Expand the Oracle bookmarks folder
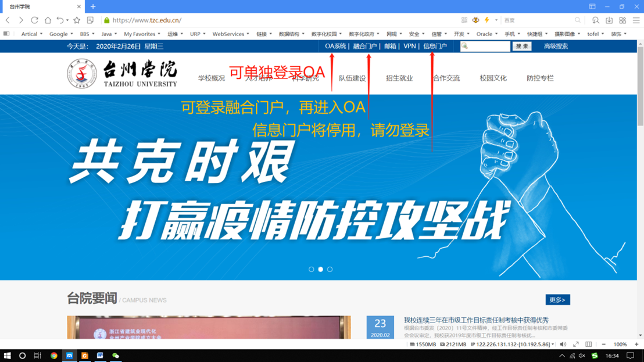Image resolution: width=644 pixels, height=362 pixels. click(487, 34)
